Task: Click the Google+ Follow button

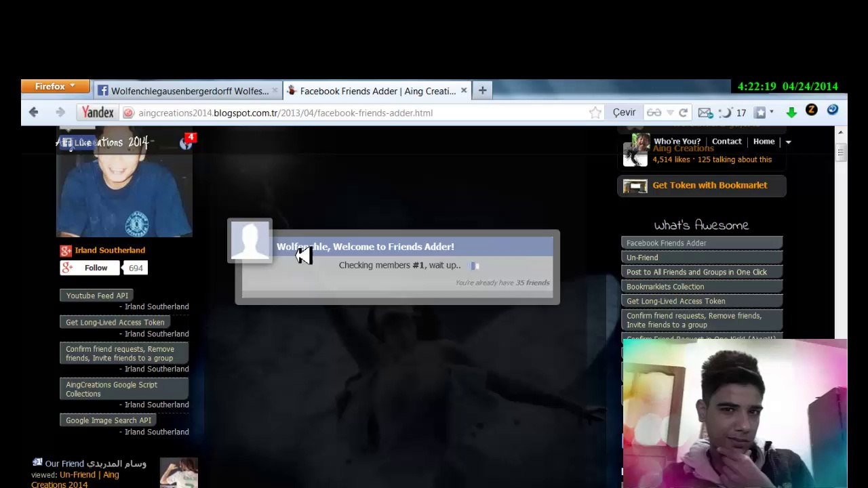Action: [x=90, y=268]
